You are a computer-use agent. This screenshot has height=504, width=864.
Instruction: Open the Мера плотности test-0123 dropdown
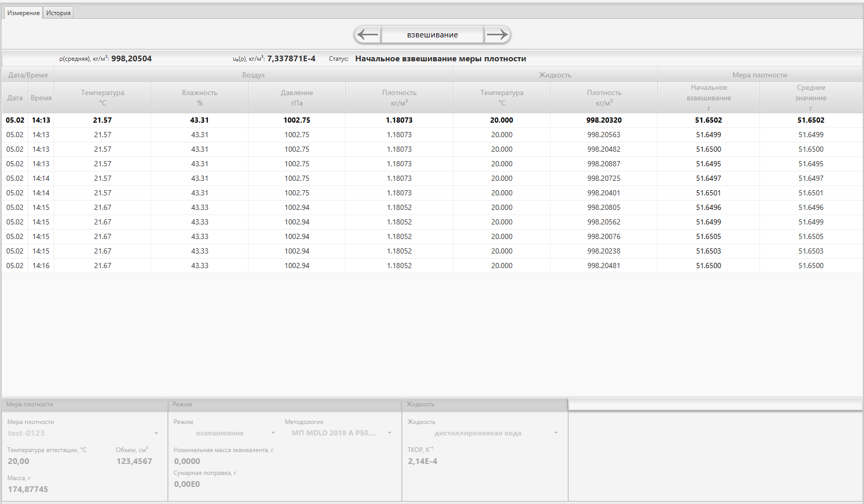coord(83,433)
